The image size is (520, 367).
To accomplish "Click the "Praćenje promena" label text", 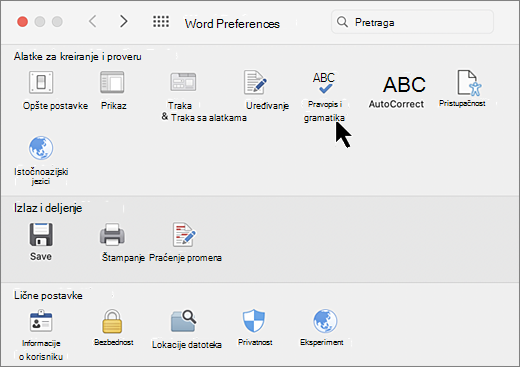I will click(185, 258).
